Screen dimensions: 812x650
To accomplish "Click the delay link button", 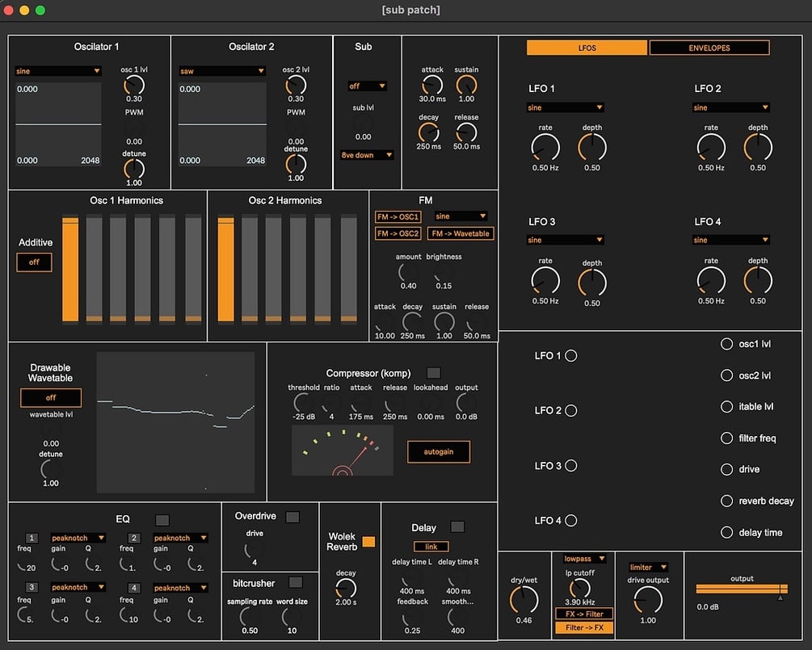I will tap(431, 547).
